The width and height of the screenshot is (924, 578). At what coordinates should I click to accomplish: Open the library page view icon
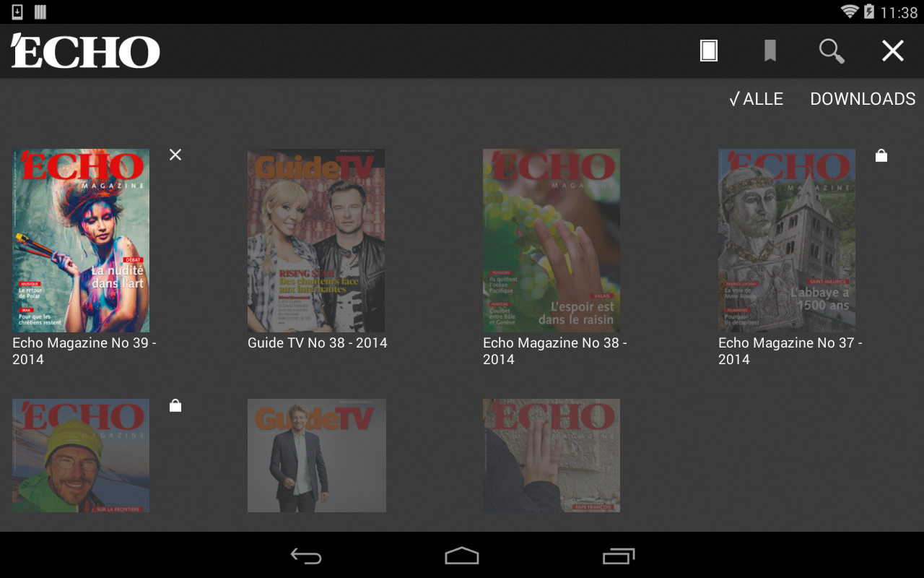pyautogui.click(x=709, y=51)
